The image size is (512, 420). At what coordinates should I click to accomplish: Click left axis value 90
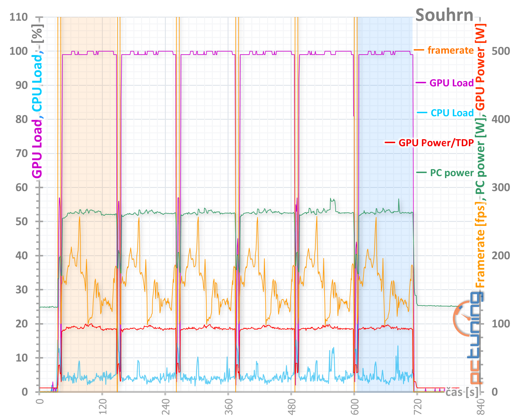(22, 85)
